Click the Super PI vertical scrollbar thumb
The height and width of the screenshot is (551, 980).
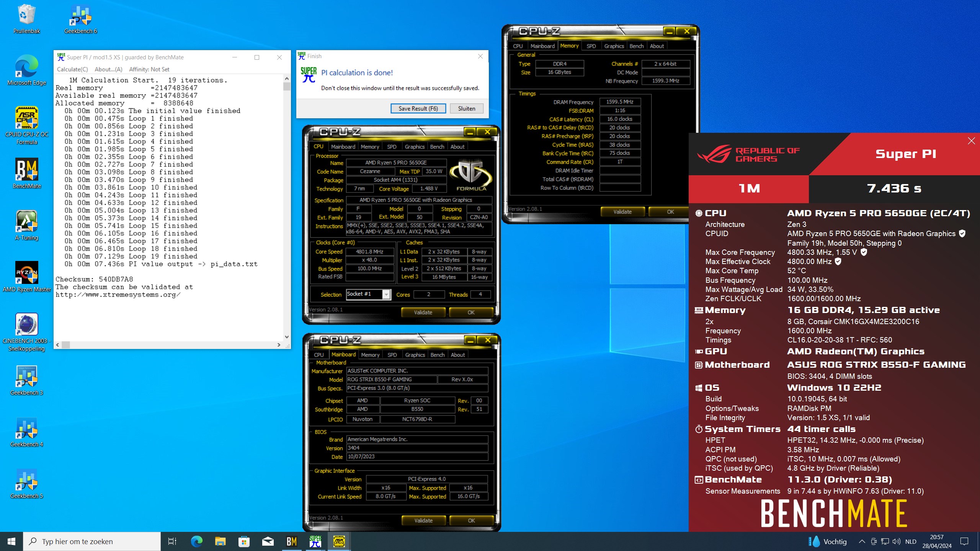287,86
